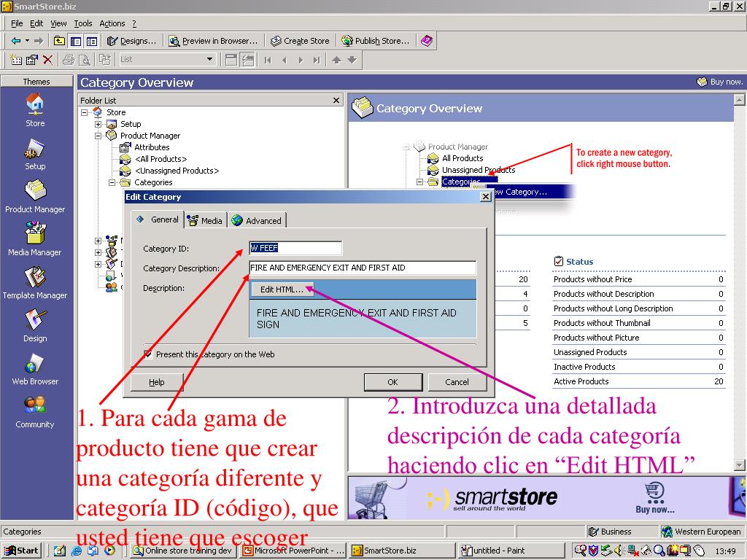The width and height of the screenshot is (747, 560).
Task: Click the Help button in Edit Category
Action: tap(157, 382)
